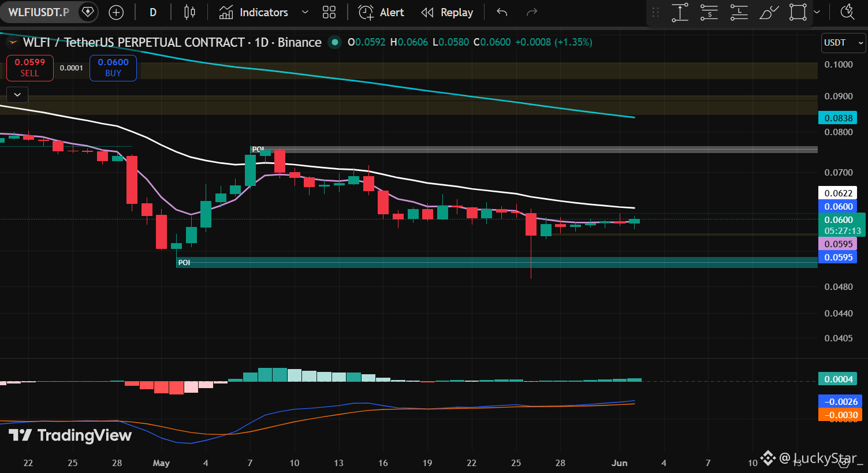The height and width of the screenshot is (473, 868).
Task: Select the long position drawing tool
Action: coord(739,12)
